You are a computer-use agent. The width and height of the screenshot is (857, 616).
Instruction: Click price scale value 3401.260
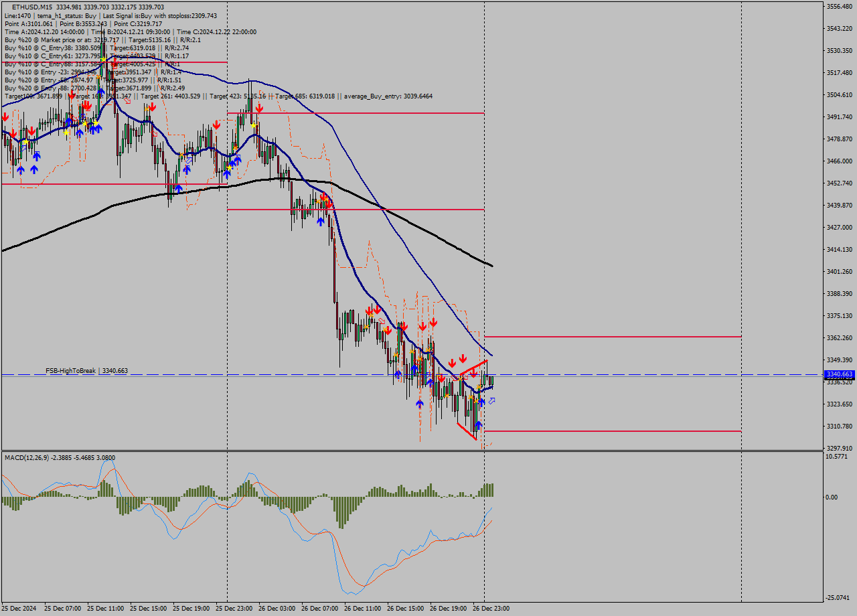click(x=839, y=272)
